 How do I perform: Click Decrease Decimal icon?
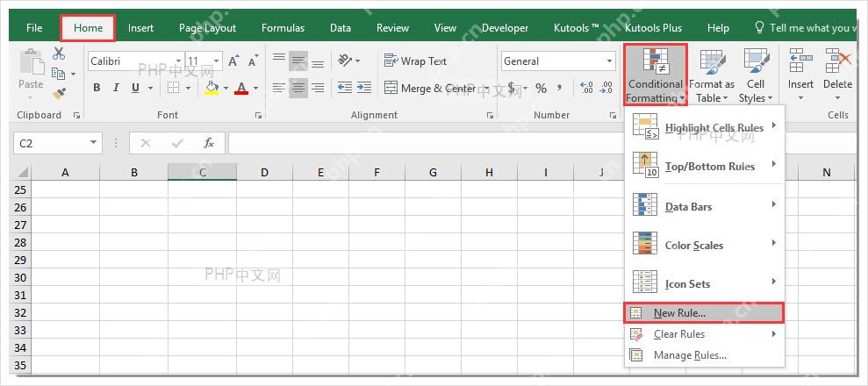click(x=606, y=88)
